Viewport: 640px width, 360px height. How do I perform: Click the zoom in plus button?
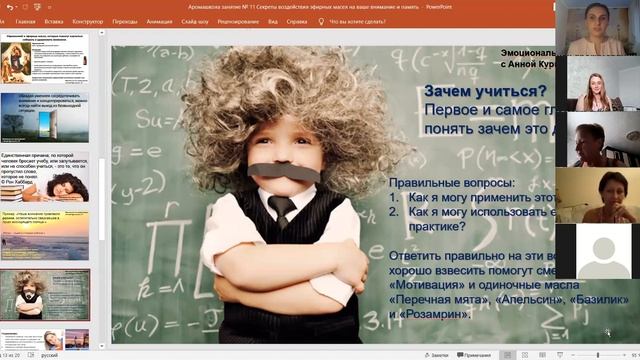pos(625,355)
